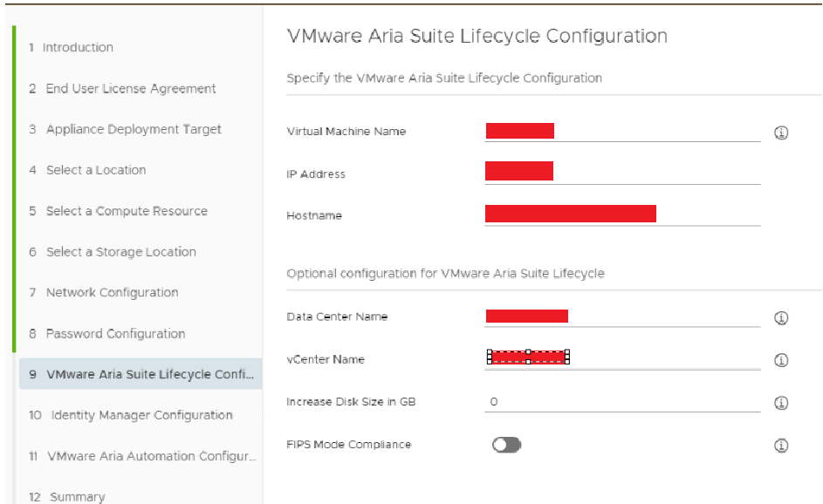Click the 'Data Center Name' label
This screenshot has height=504, width=823.
[x=337, y=317]
